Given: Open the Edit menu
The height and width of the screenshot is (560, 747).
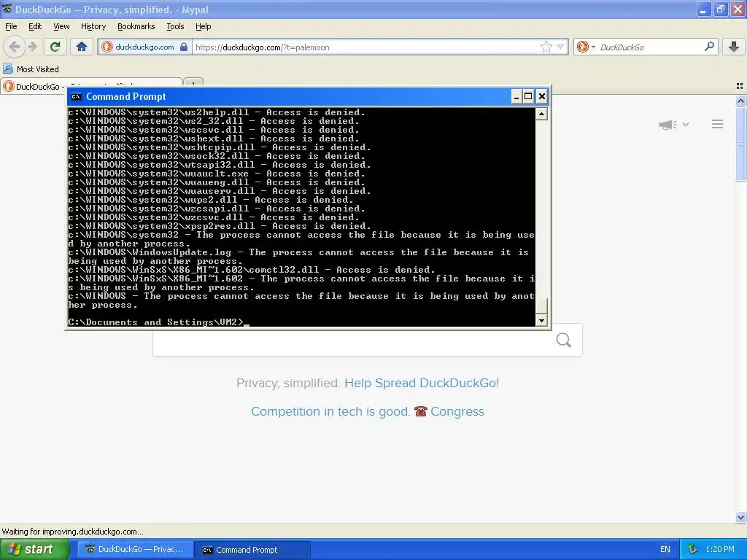Looking at the screenshot, I should click(x=35, y=26).
